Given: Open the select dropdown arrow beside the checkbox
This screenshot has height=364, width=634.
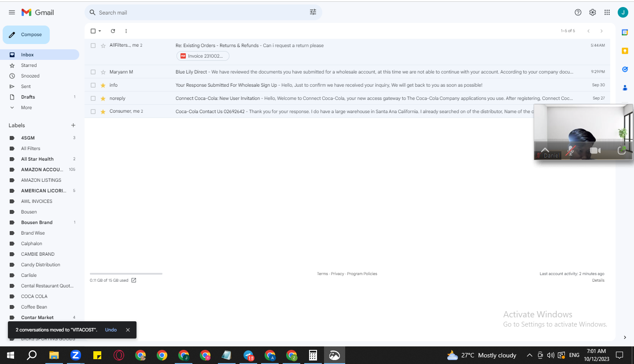Looking at the screenshot, I should 100,31.
